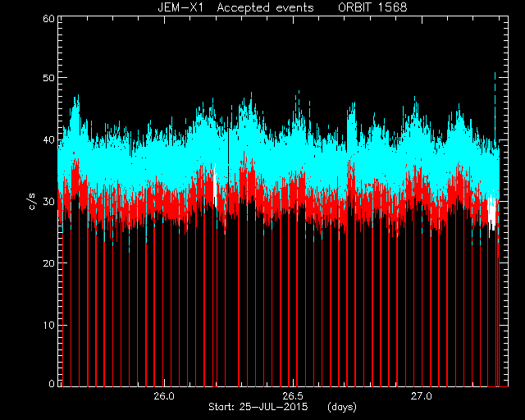Click the y-axis tick label 60

pos(49,18)
